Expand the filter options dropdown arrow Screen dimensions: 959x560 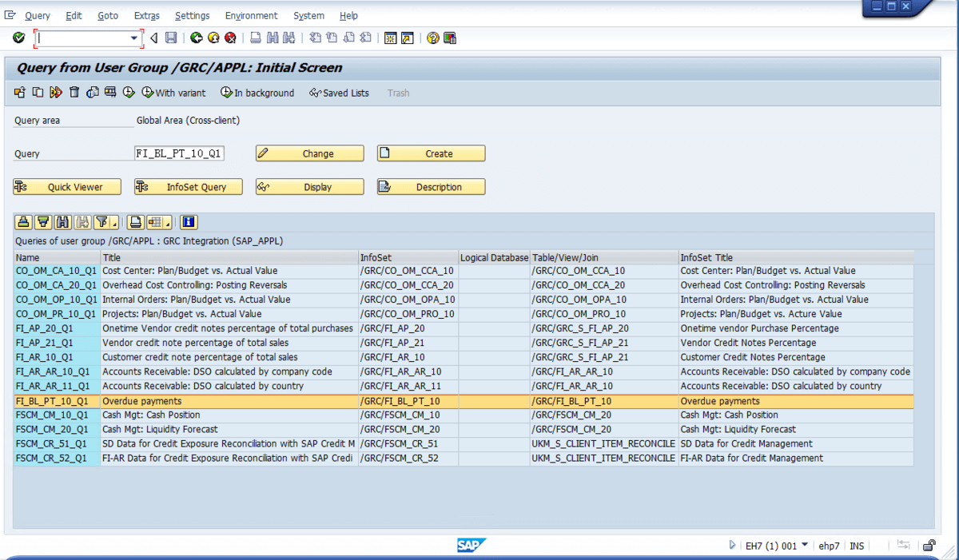point(115,224)
